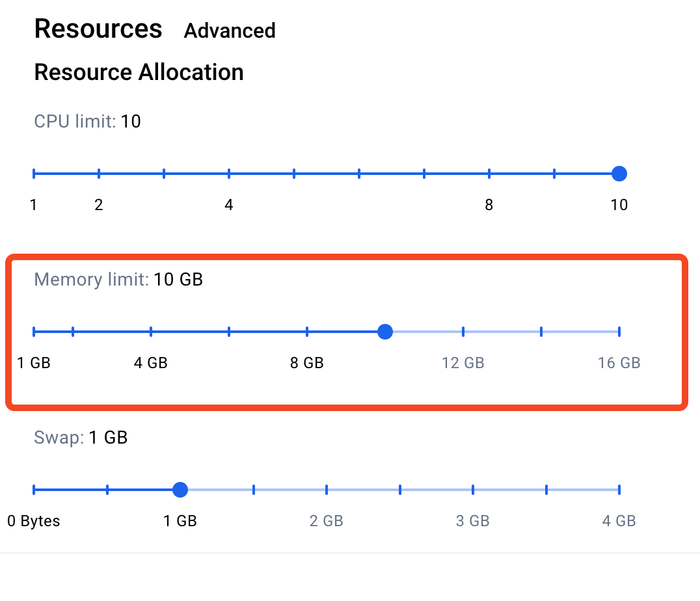Click the Memory limit 14 GB tick mark
Viewport: 700px width, 601px height.
(x=541, y=332)
